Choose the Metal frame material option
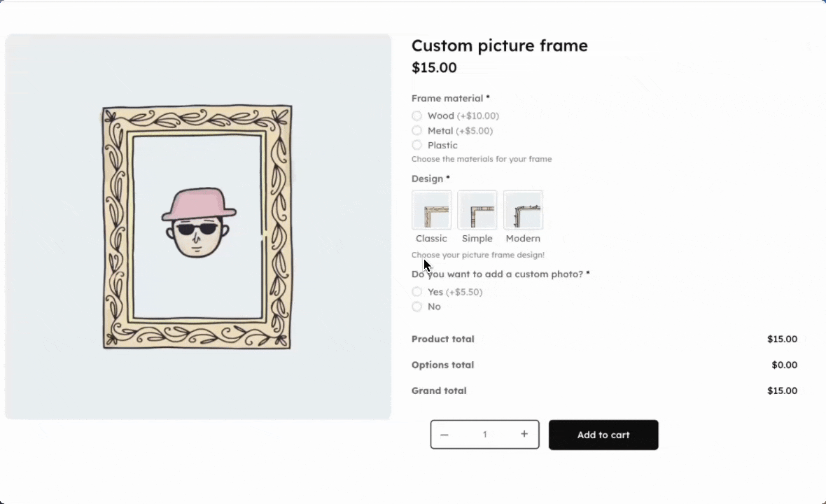Image resolution: width=826 pixels, height=504 pixels. (417, 131)
